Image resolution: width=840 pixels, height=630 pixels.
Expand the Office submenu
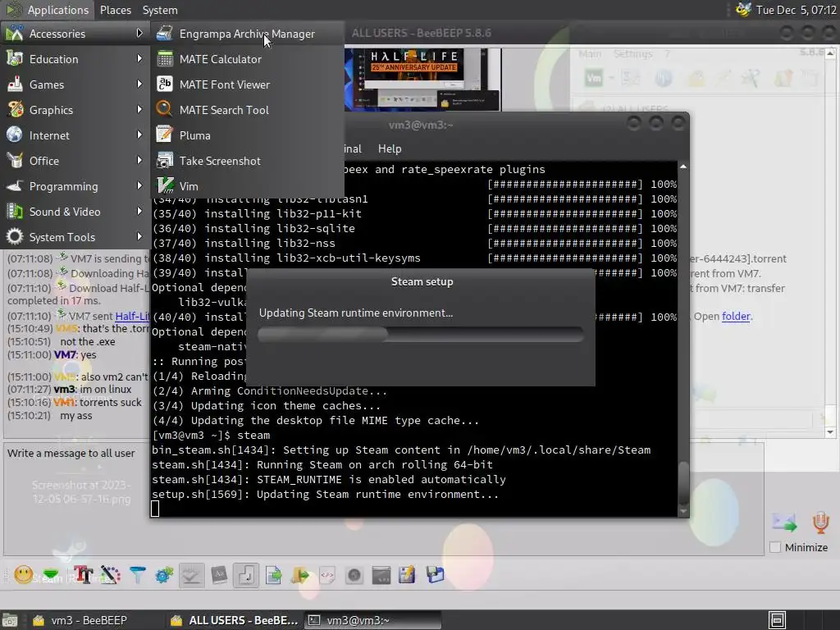pyautogui.click(x=75, y=161)
